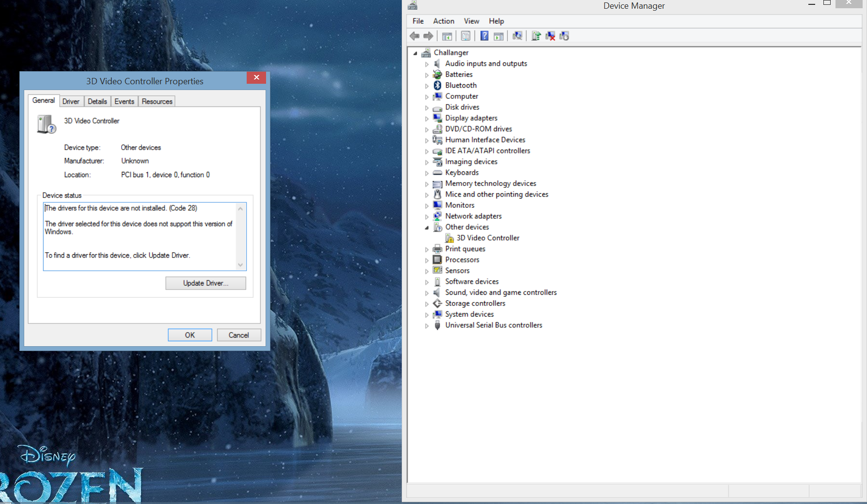Image resolution: width=867 pixels, height=504 pixels.
Task: Click the 3D Video Controller warning icon in tree
Action: pos(449,238)
